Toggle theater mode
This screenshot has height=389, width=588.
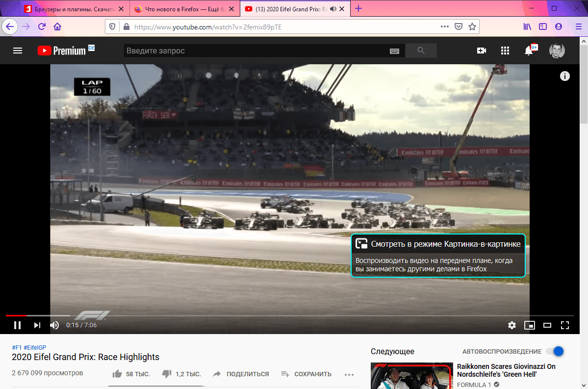547,325
